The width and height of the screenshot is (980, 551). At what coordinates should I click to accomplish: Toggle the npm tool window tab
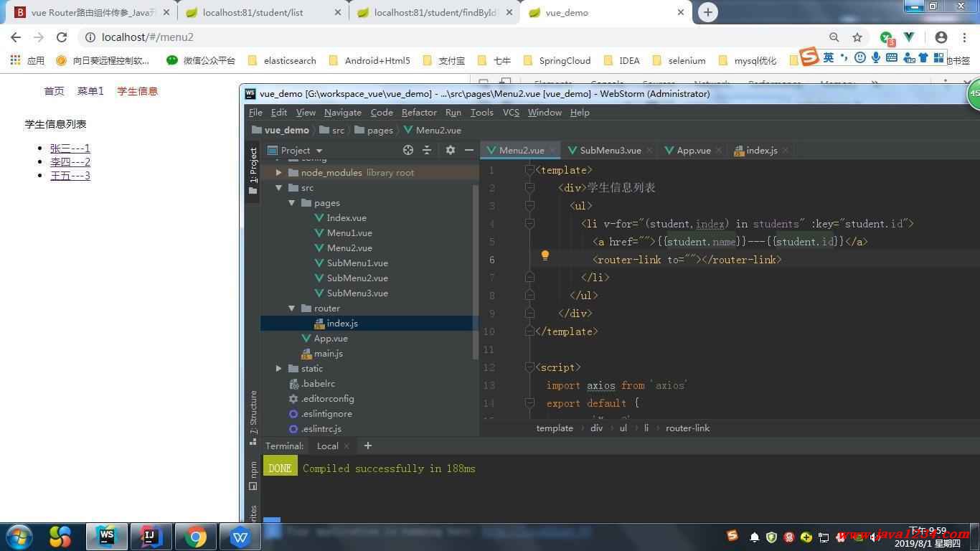253,475
